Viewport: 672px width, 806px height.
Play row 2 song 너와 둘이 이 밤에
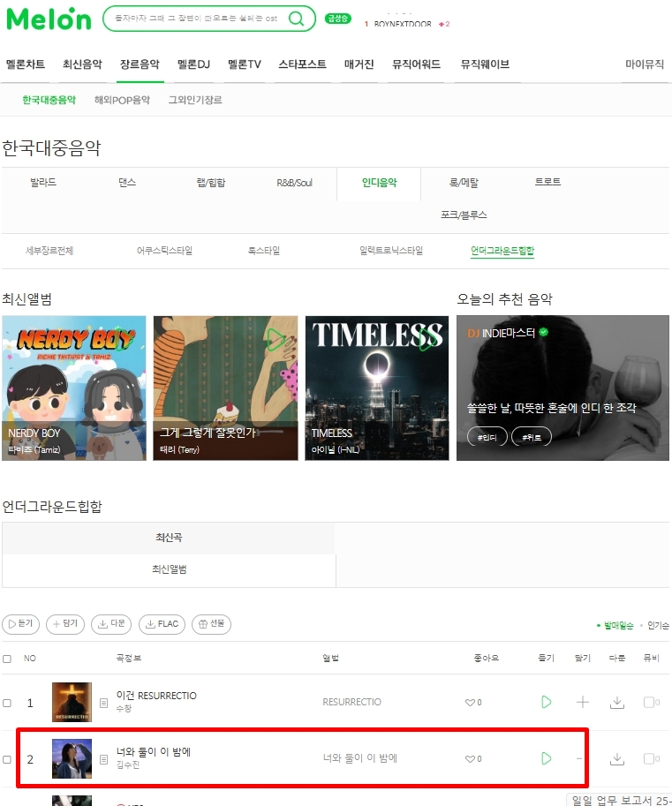click(546, 758)
